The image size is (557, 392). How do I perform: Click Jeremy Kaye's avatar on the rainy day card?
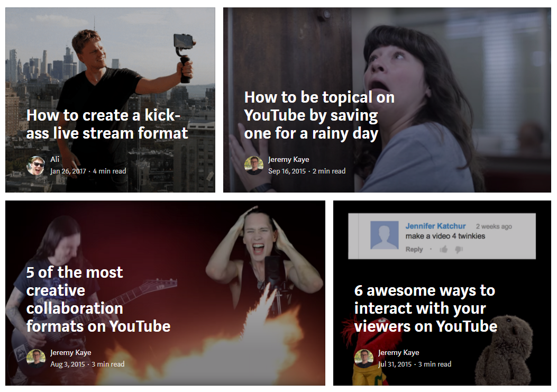coord(253,165)
